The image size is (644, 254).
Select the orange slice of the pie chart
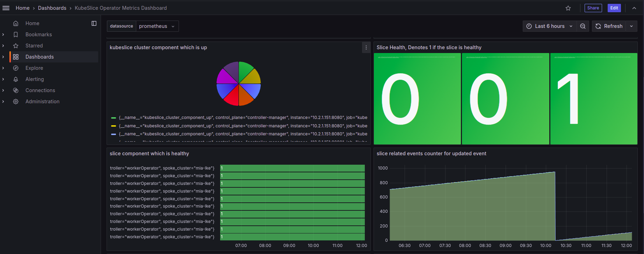pyautogui.click(x=245, y=98)
